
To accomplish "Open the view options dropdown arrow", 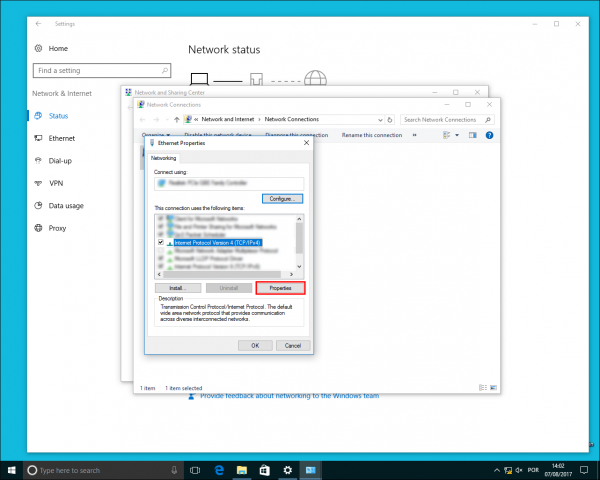I will pos(457,135).
